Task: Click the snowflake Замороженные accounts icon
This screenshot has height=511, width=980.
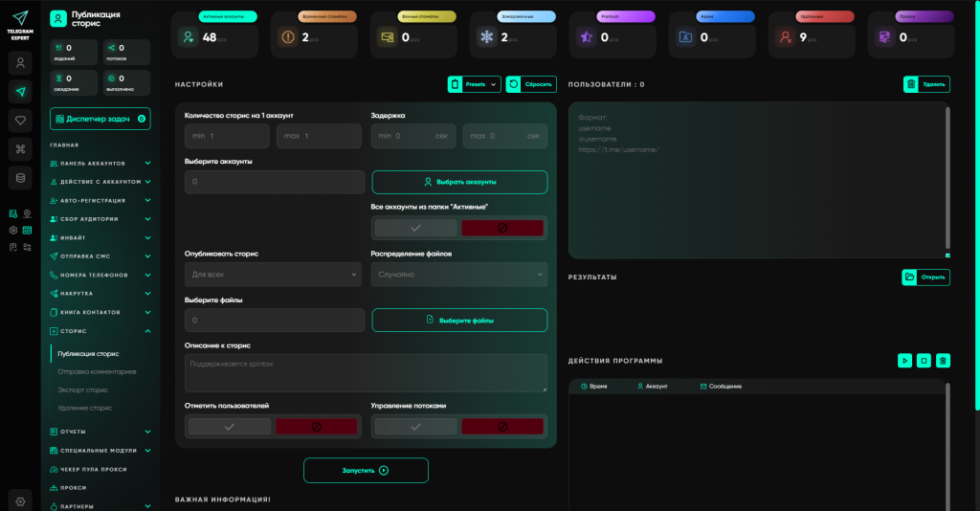Action: point(485,37)
